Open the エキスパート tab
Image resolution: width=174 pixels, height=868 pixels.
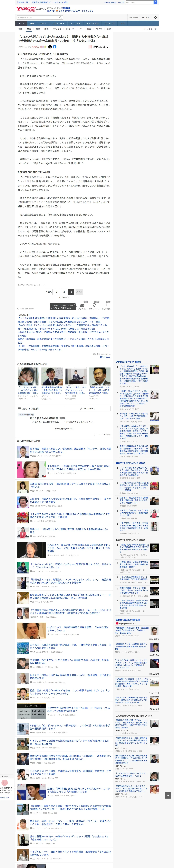pos(58,24)
